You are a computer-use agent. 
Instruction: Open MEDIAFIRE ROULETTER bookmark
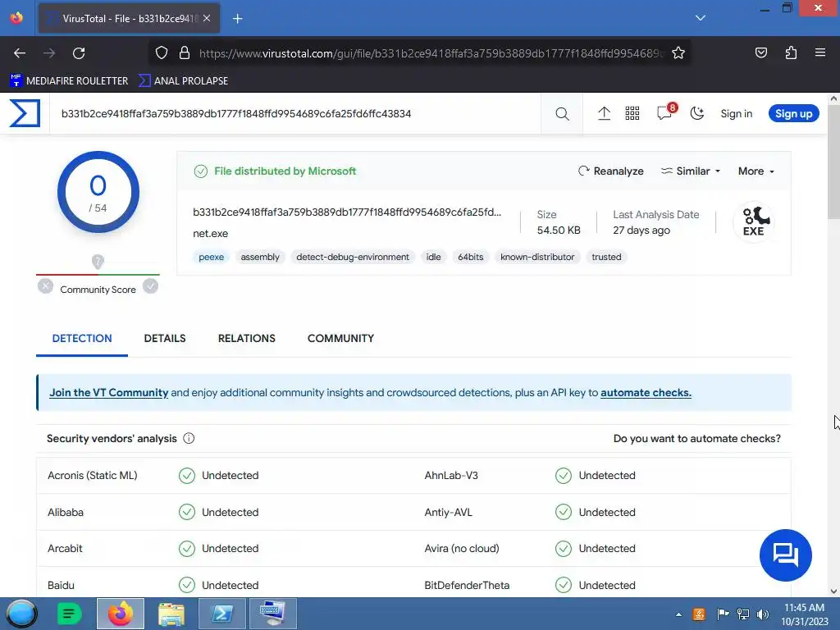click(69, 81)
